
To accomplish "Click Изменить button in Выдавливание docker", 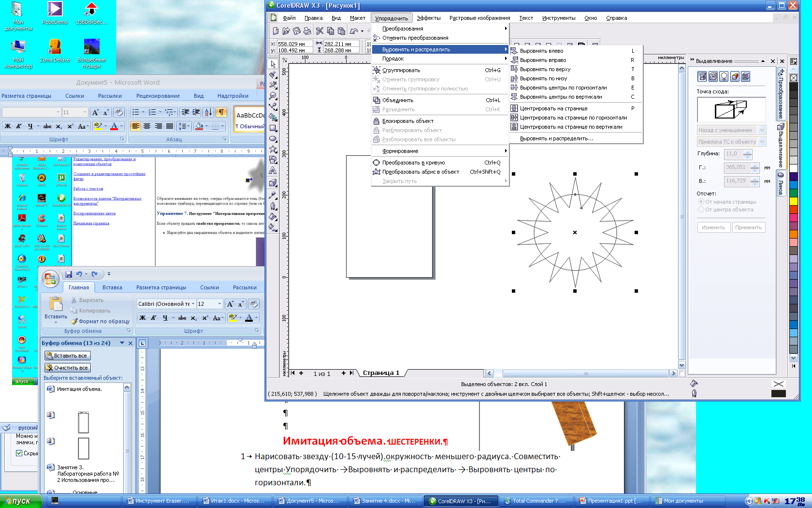I will (x=713, y=227).
